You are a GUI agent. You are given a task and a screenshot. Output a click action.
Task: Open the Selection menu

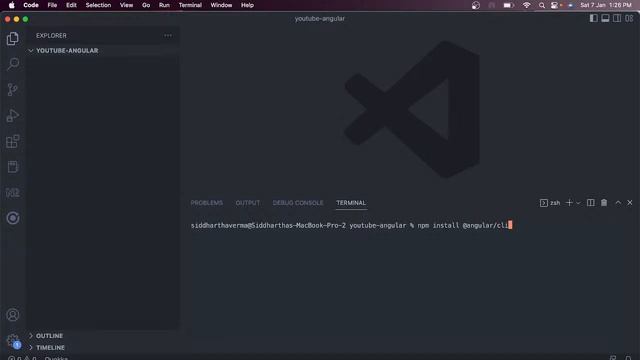click(98, 5)
